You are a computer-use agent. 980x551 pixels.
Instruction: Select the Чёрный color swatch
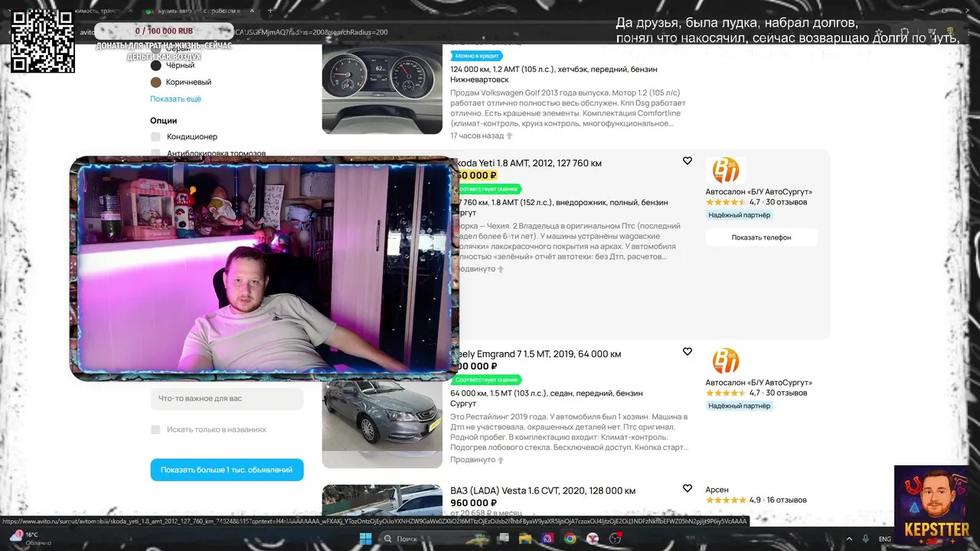click(x=156, y=65)
